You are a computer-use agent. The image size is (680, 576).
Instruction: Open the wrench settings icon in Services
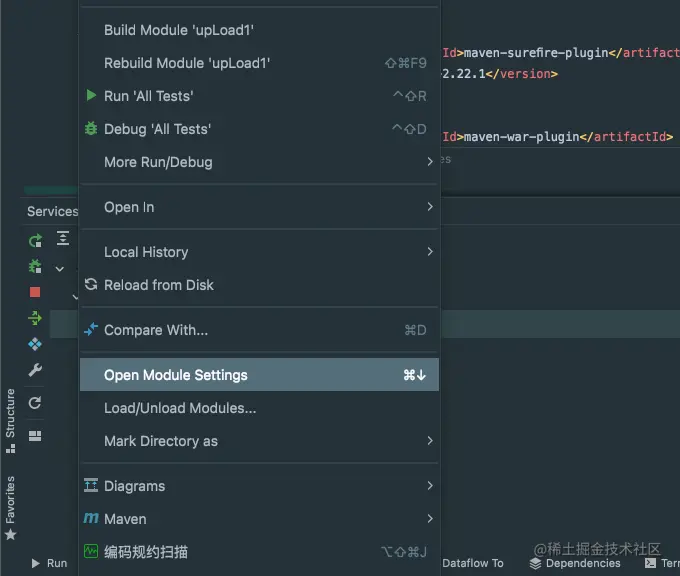pos(35,370)
